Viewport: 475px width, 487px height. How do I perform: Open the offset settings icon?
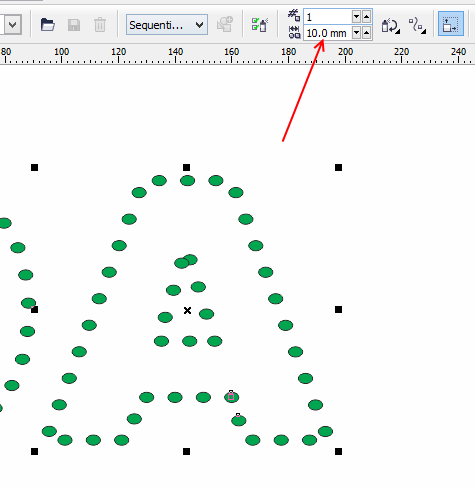pos(417,26)
